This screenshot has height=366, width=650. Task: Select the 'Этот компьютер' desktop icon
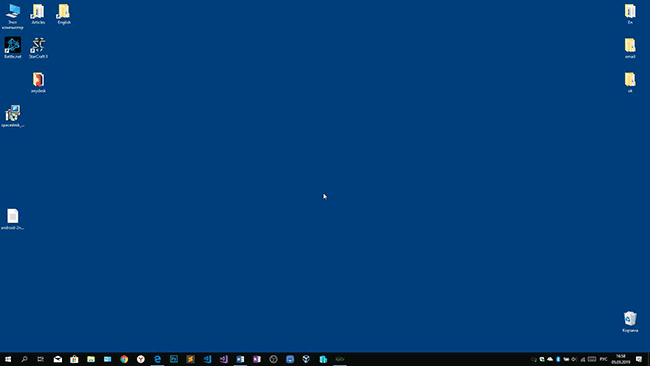12,17
